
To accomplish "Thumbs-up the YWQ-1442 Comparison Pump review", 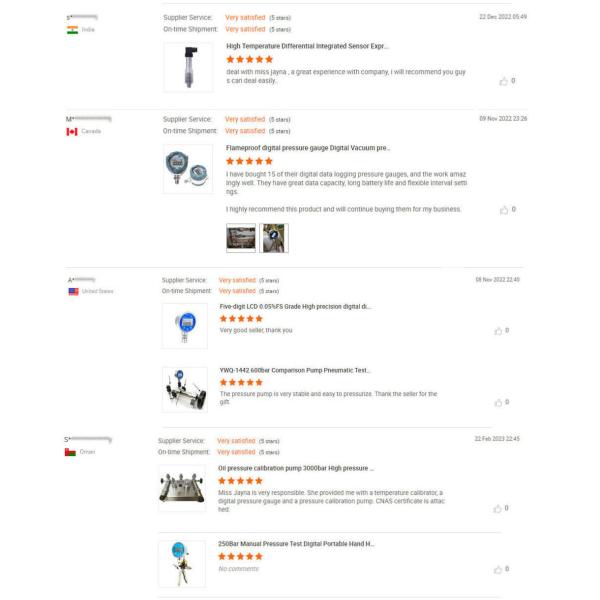I will [x=497, y=402].
